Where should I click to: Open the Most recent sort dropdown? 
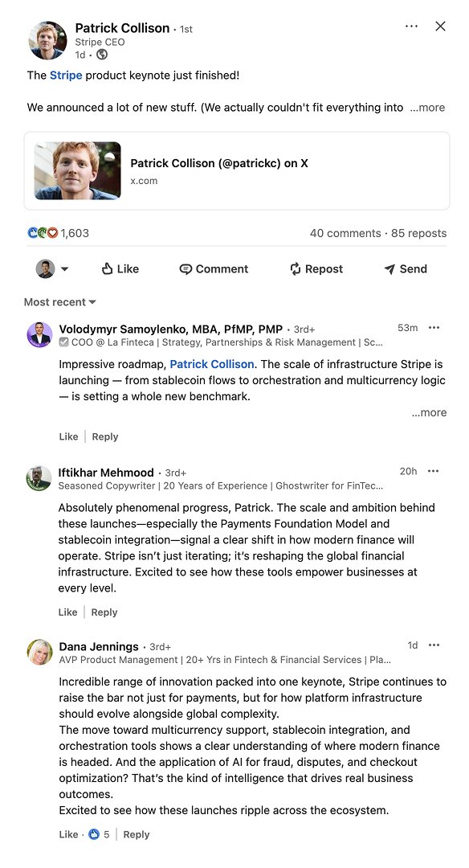point(59,302)
